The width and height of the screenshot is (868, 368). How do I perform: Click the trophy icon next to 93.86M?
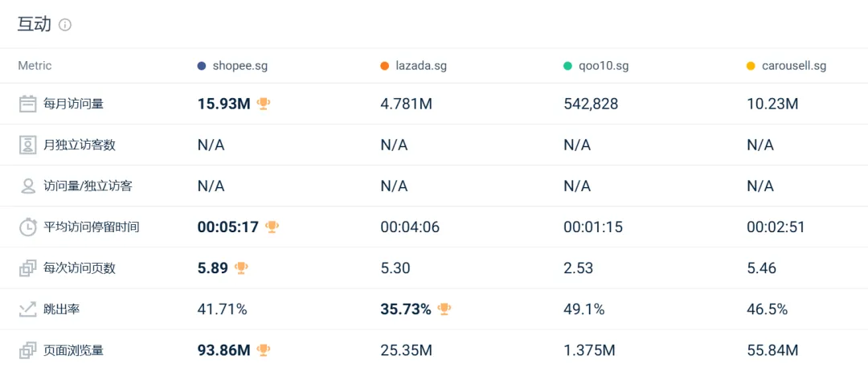(x=264, y=350)
